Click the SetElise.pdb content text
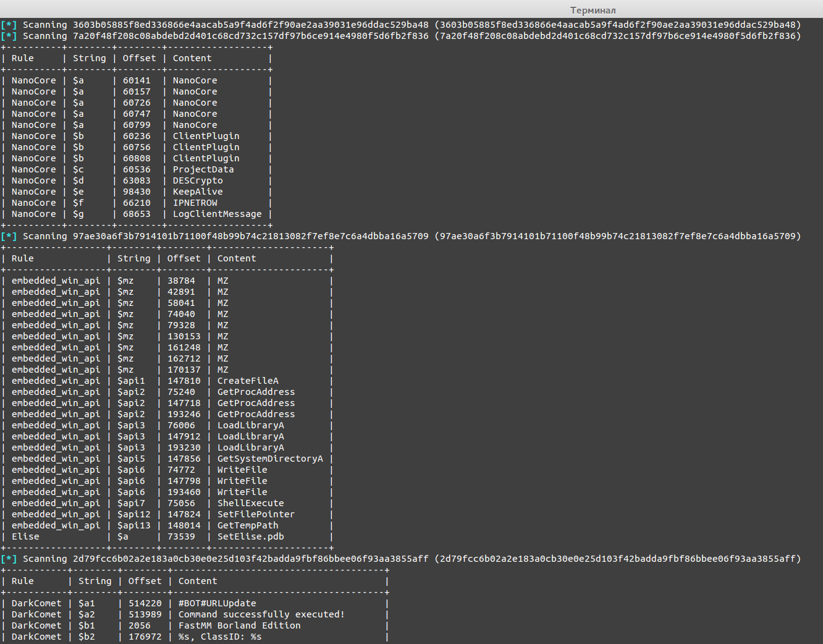This screenshot has width=823, height=644. point(251,536)
